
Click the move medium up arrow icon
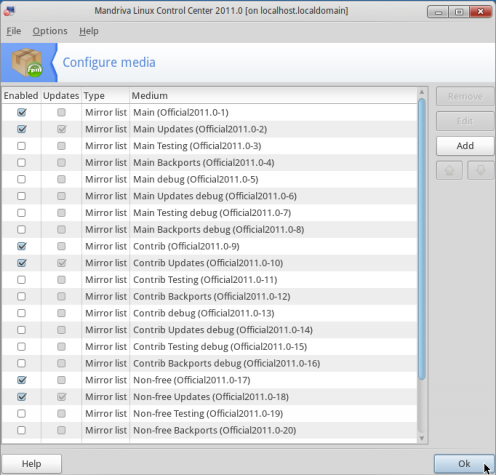click(449, 170)
